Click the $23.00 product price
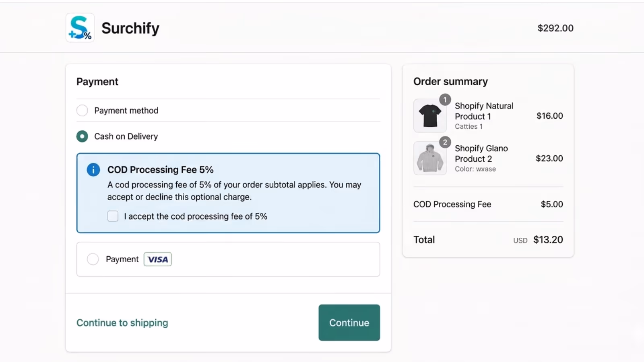 pos(549,158)
